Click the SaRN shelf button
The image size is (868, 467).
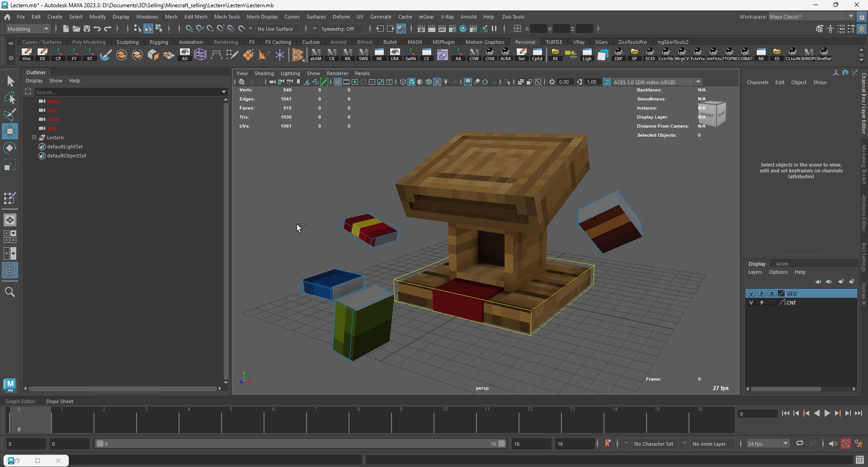[410, 54]
